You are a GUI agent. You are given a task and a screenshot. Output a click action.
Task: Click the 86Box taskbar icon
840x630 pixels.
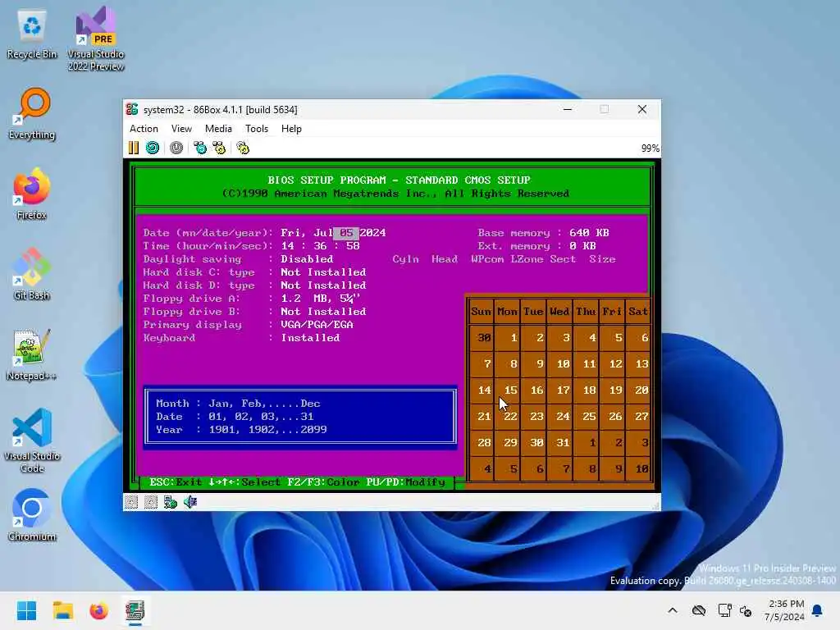135,610
